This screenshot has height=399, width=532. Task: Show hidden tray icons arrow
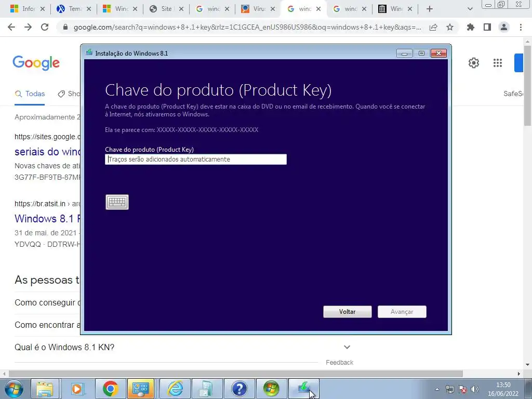point(437,389)
